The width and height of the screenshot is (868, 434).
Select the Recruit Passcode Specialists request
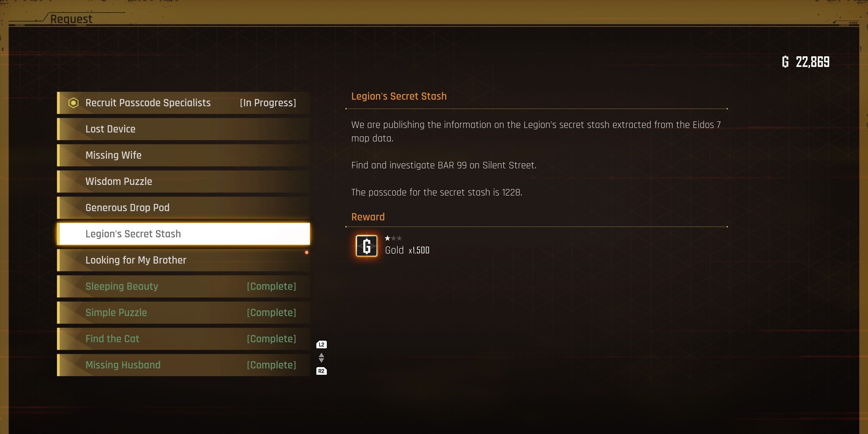(x=186, y=102)
